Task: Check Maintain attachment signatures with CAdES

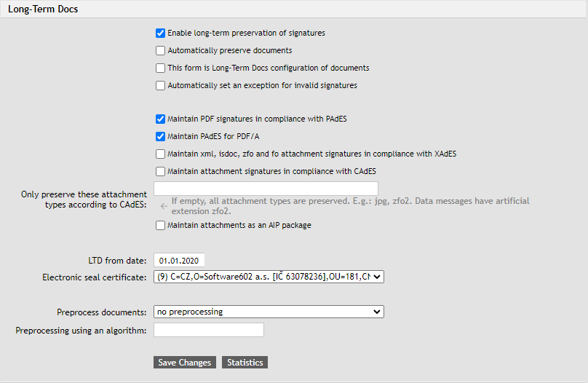Action: point(160,172)
